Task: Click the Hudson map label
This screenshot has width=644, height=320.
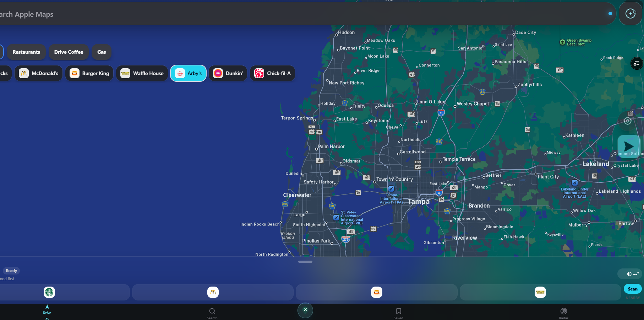Action: coord(346,32)
